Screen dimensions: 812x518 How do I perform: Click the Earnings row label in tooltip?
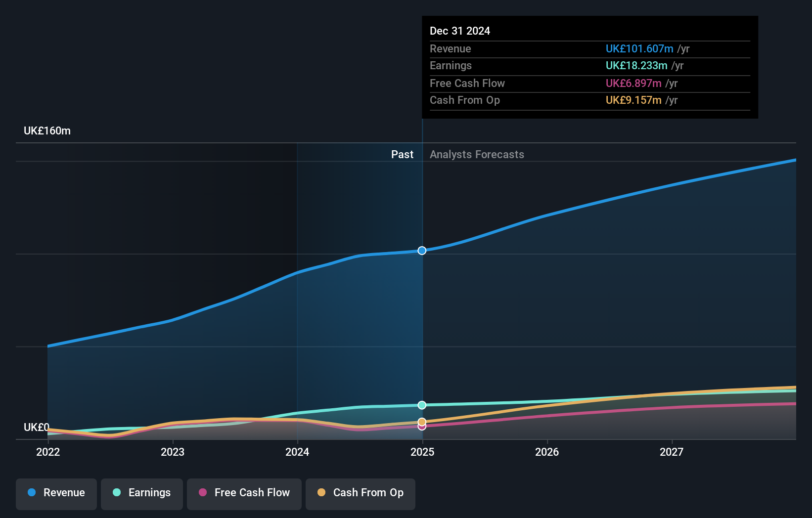coord(451,65)
